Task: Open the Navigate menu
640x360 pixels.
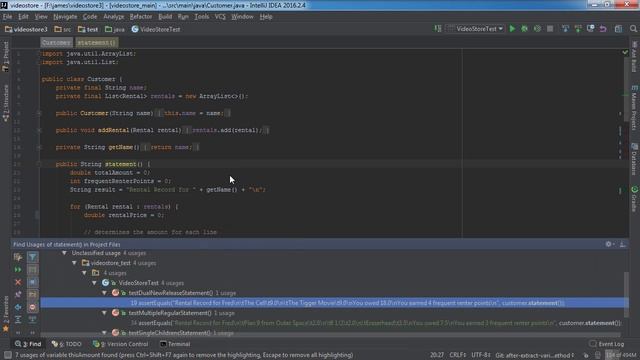Action: (65, 17)
